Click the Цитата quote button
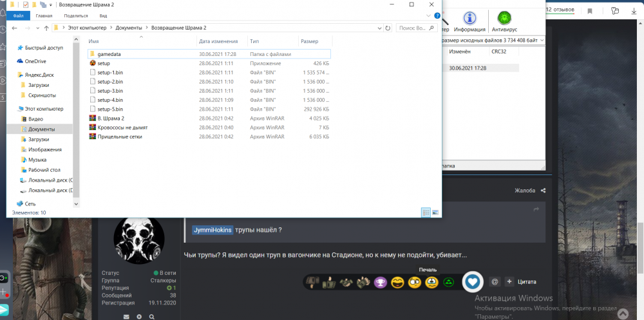This screenshot has width=644, height=320. 526,281
